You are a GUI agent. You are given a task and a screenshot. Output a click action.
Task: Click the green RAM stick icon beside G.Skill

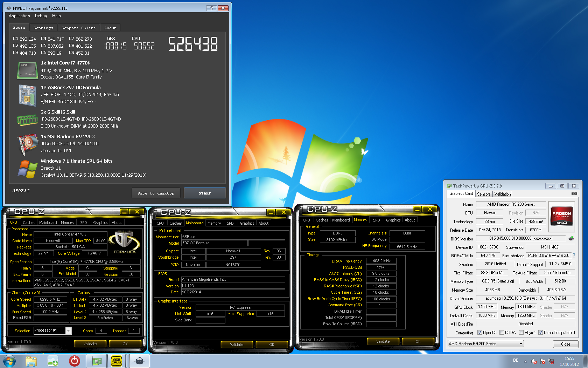27,120
